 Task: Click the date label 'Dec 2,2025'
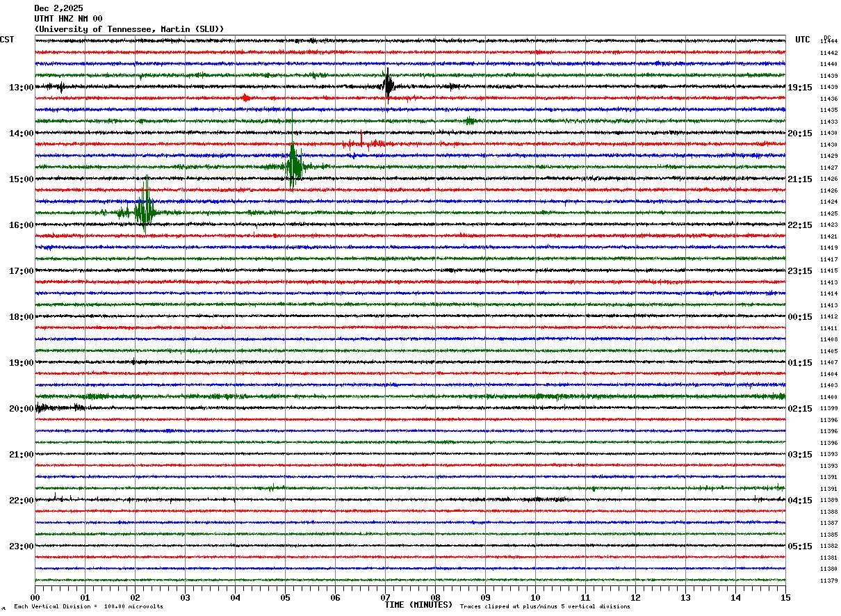(58, 8)
